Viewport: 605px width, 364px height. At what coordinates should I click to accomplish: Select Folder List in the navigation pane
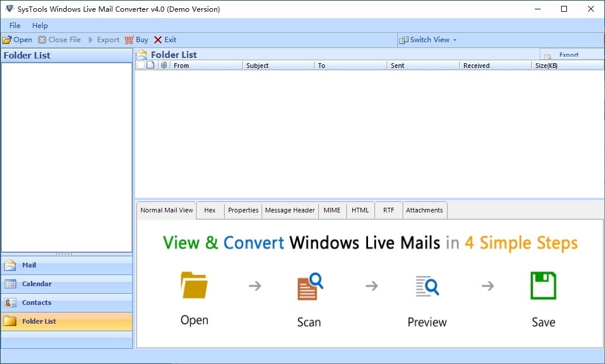tap(67, 321)
